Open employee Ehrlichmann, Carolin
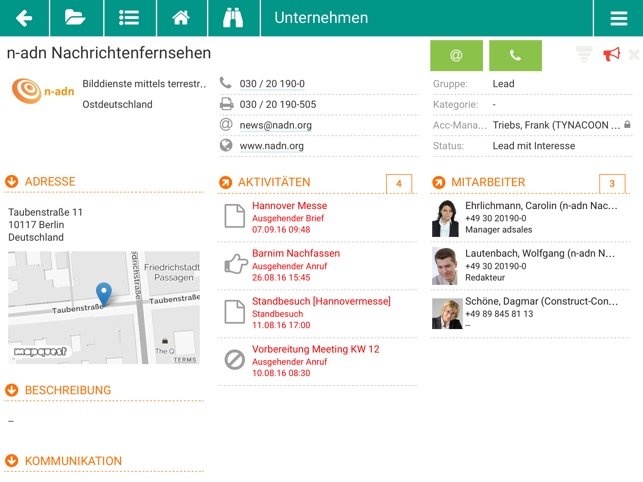 click(x=531, y=217)
